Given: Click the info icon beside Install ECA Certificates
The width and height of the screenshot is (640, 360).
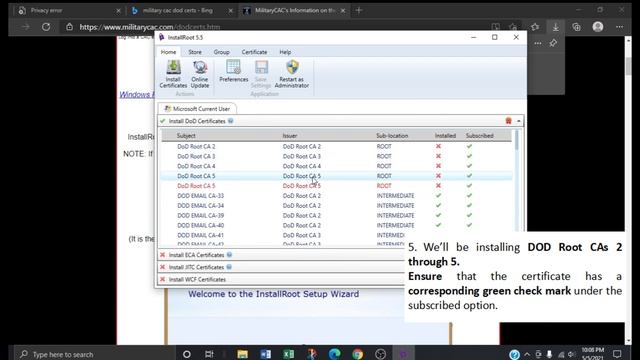Looking at the screenshot, I should point(229,255).
